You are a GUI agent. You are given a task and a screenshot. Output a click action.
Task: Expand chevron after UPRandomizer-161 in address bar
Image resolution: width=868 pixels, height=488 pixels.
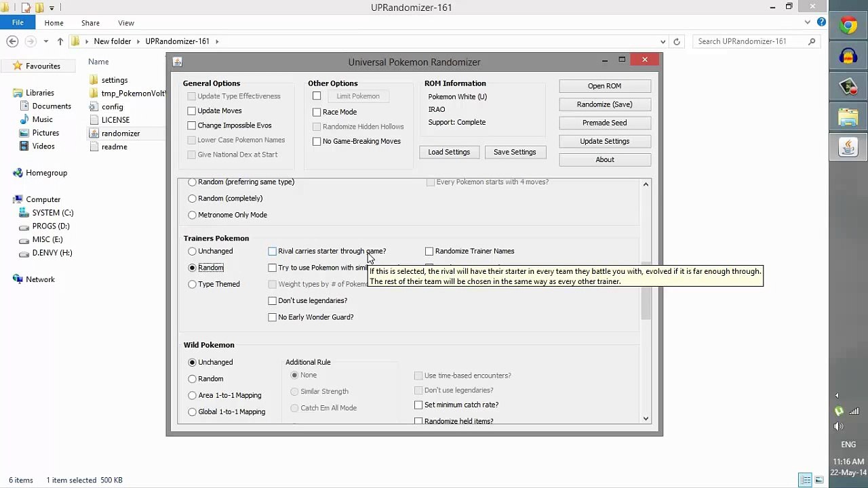coord(217,41)
